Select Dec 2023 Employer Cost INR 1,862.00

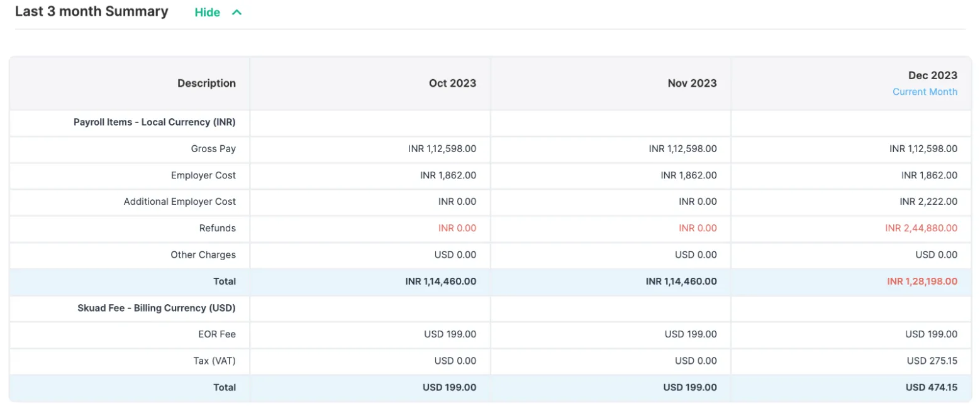(x=929, y=175)
